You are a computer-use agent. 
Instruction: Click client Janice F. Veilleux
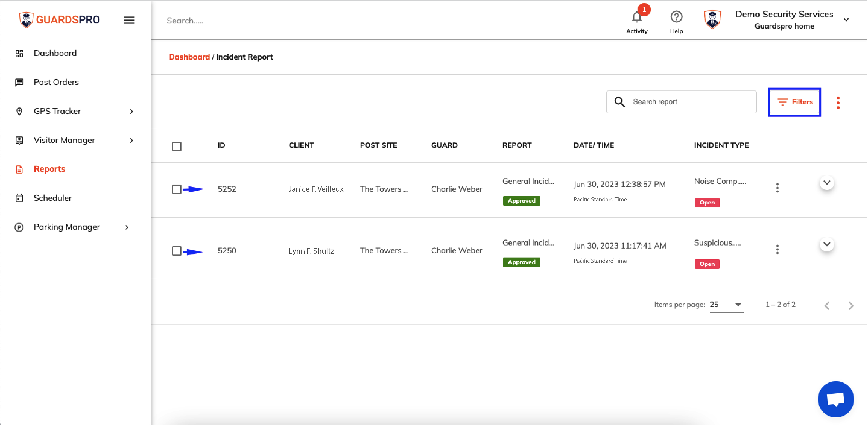[x=316, y=189]
